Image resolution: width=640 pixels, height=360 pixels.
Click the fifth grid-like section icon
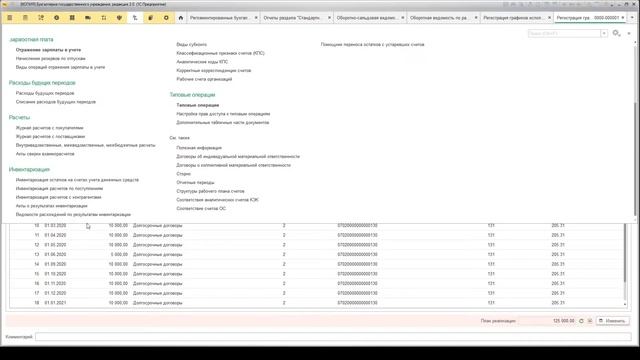(x=72, y=18)
